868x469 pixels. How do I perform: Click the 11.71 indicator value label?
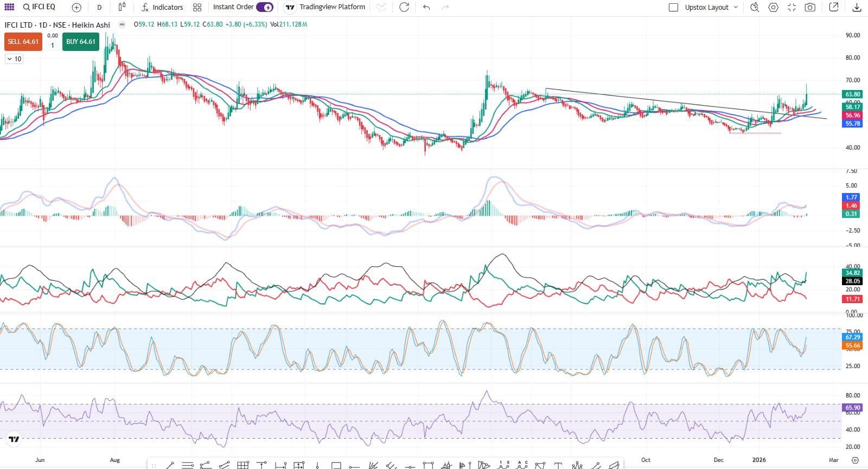(x=853, y=299)
